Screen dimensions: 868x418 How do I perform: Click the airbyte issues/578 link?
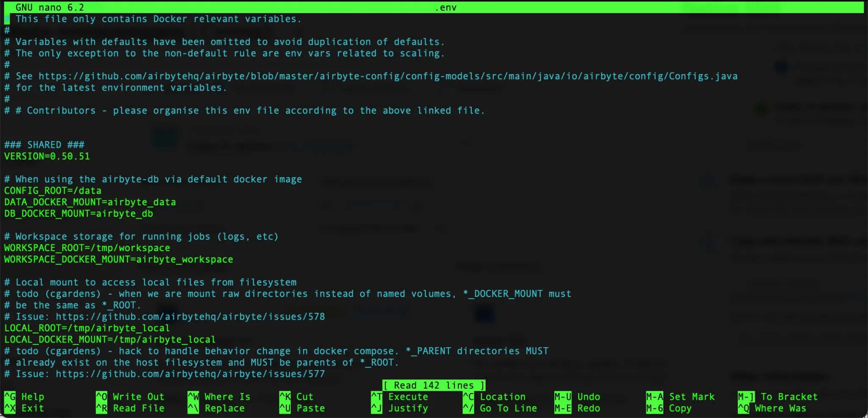tap(190, 317)
